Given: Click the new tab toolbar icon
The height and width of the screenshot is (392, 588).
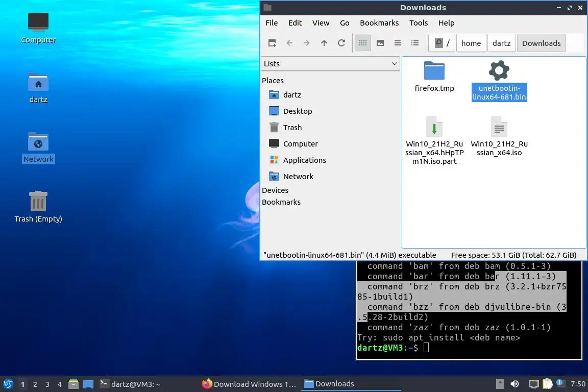Looking at the screenshot, I should pos(272,43).
